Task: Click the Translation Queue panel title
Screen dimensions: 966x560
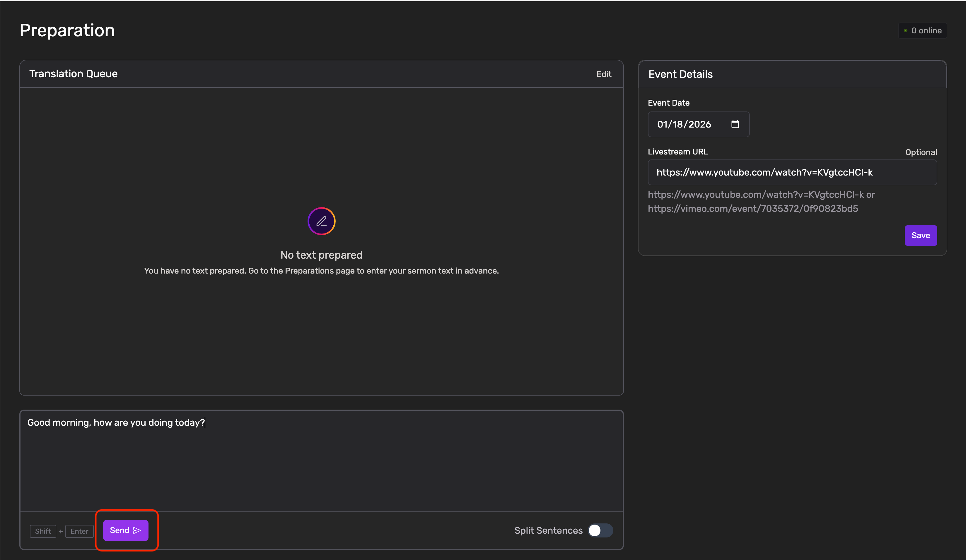Action: 73,73
